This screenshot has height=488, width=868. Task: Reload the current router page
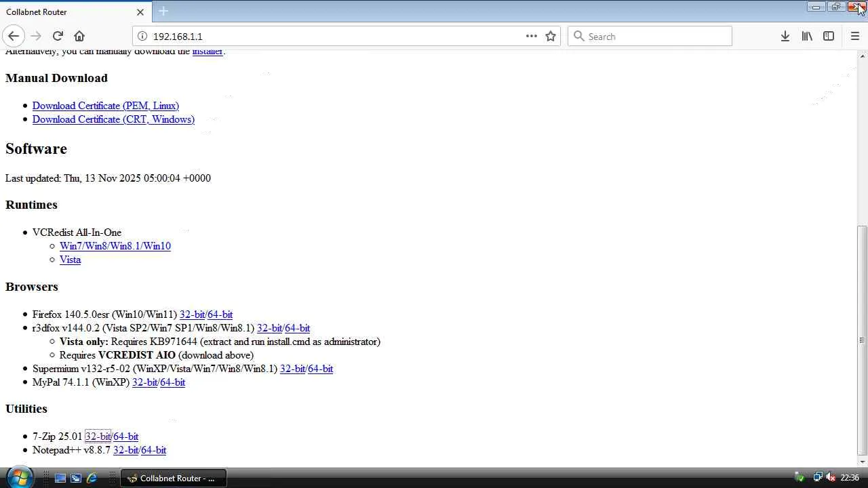click(58, 36)
